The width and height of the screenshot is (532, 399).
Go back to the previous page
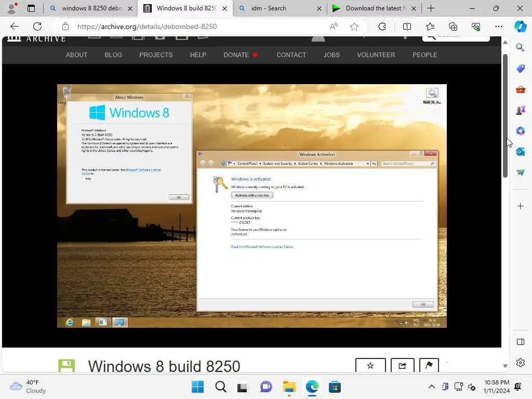click(x=14, y=26)
